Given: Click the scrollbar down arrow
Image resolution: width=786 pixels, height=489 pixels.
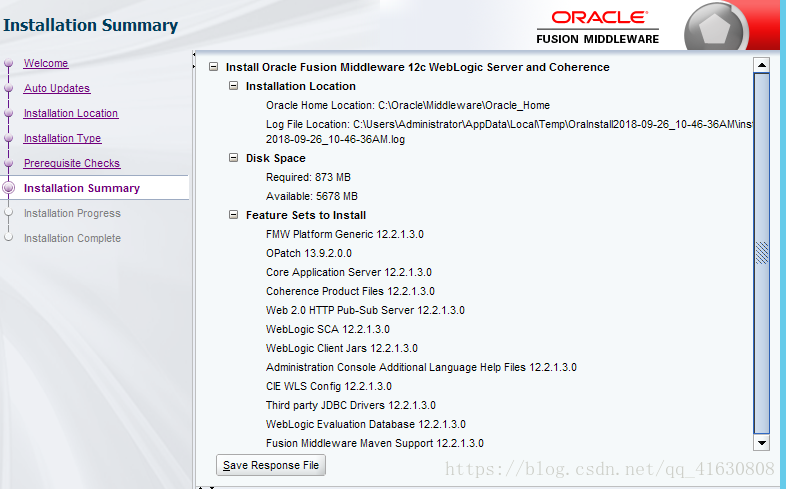Looking at the screenshot, I should (761, 442).
